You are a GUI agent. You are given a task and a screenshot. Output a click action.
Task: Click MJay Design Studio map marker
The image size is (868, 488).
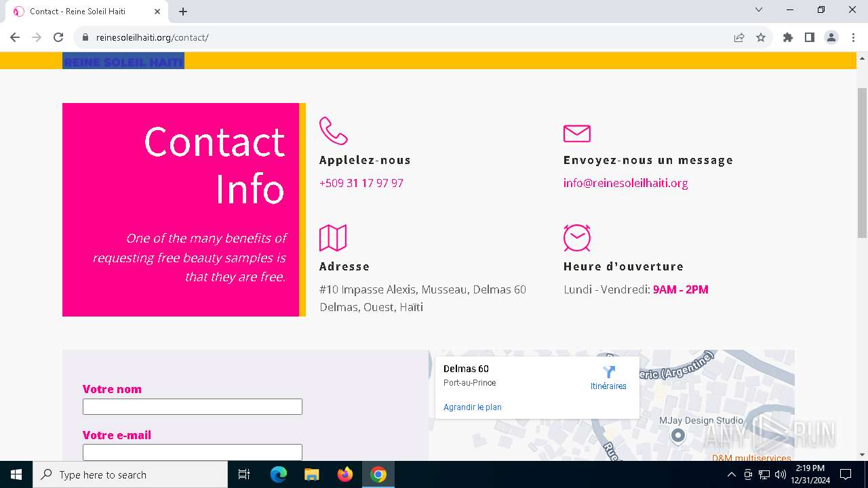(678, 436)
